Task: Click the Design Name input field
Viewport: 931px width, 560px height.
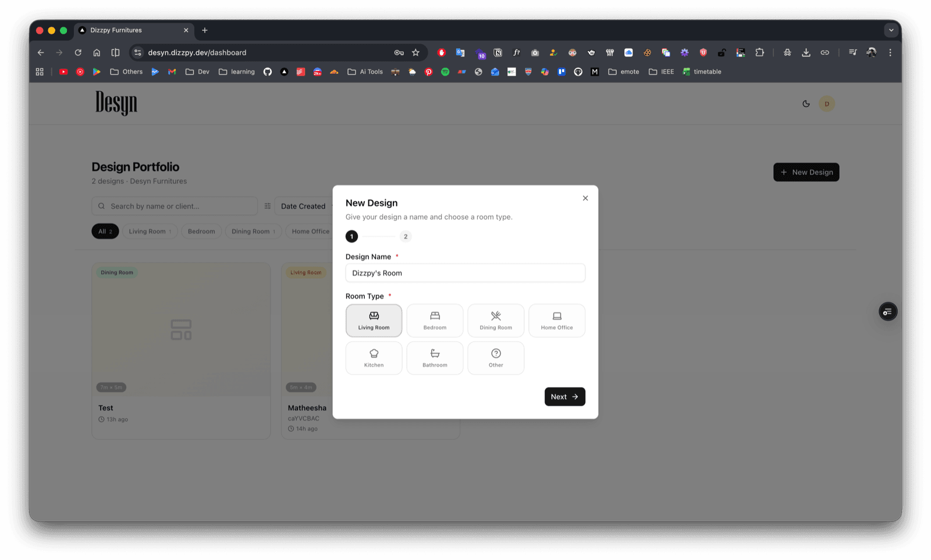Action: point(465,273)
